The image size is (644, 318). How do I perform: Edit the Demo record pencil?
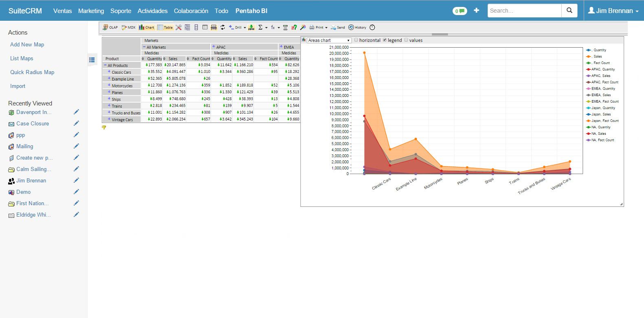coord(76,192)
